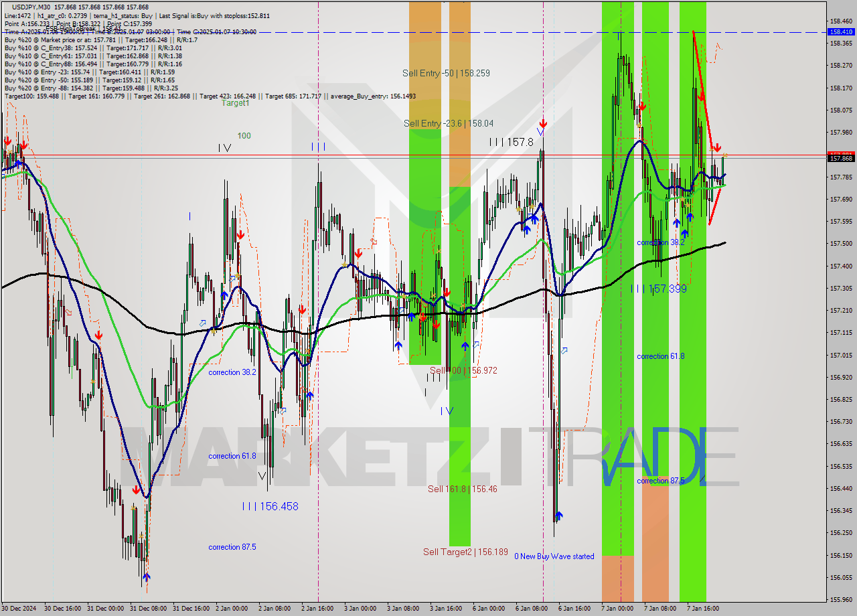
Task: Click the 157.980 value on the price axis
Action: click(841, 133)
